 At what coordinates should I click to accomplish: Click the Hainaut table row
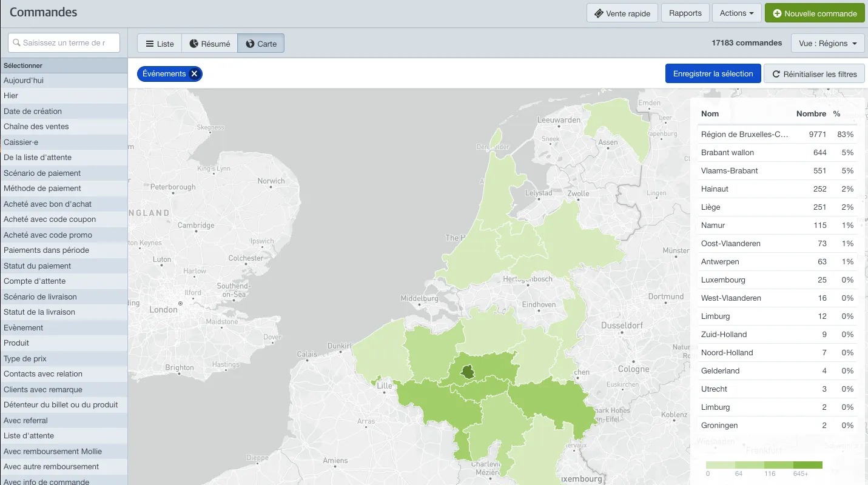click(x=777, y=189)
